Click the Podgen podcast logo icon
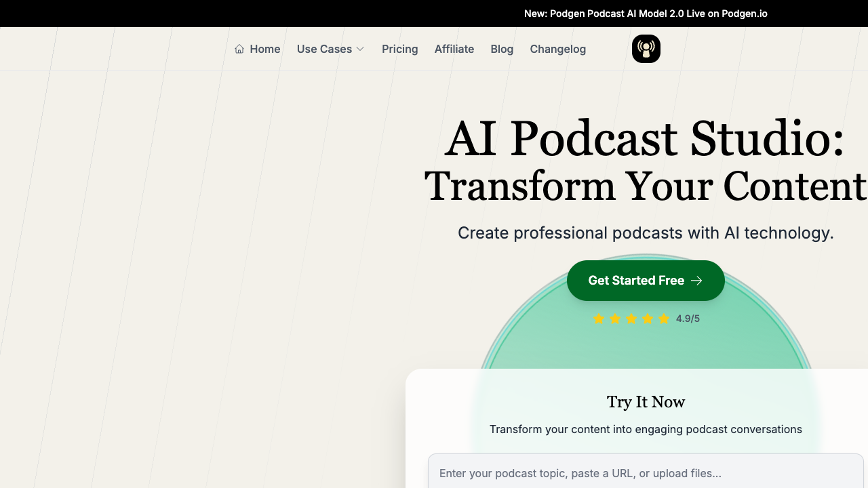Image resolution: width=868 pixels, height=488 pixels. (646, 49)
